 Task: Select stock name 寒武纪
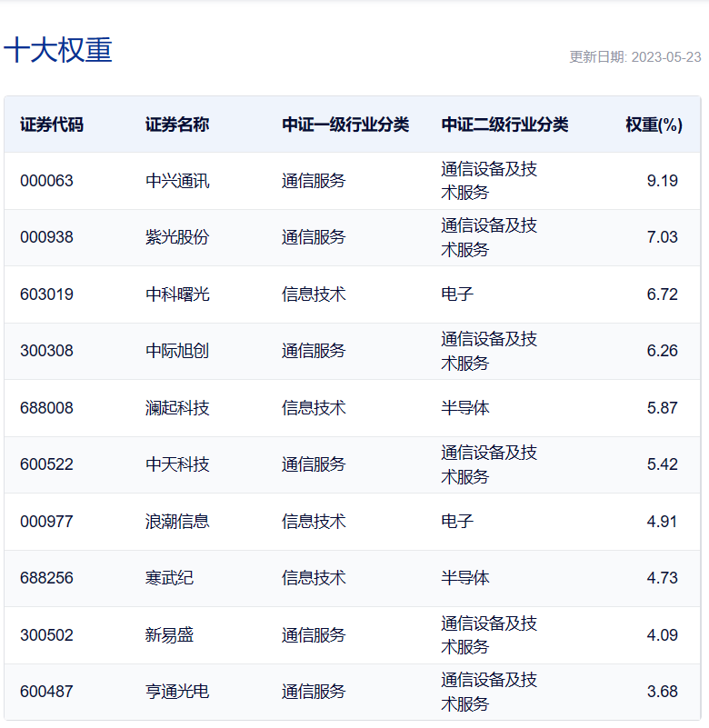pos(169,578)
